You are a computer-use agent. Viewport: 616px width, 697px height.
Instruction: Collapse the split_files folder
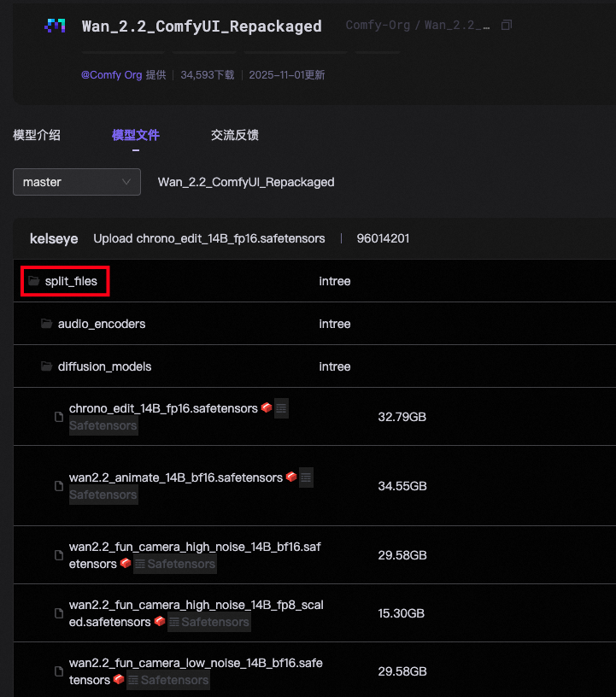click(x=71, y=281)
